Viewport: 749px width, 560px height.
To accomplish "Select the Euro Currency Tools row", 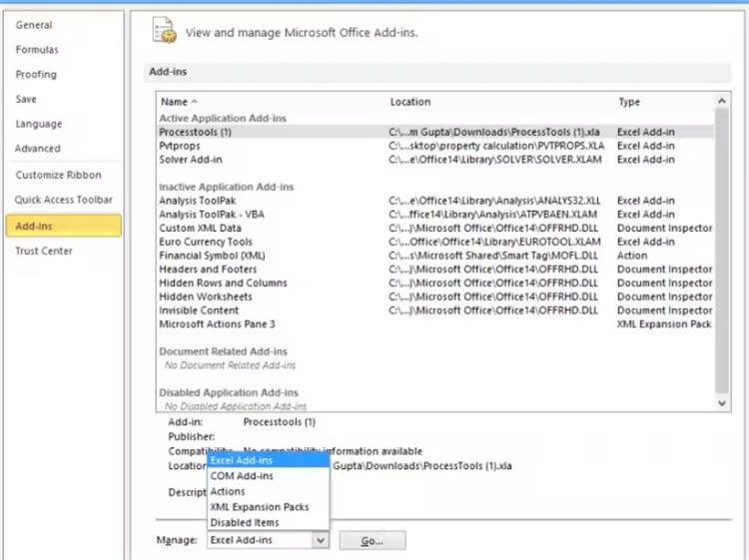I will click(435, 242).
